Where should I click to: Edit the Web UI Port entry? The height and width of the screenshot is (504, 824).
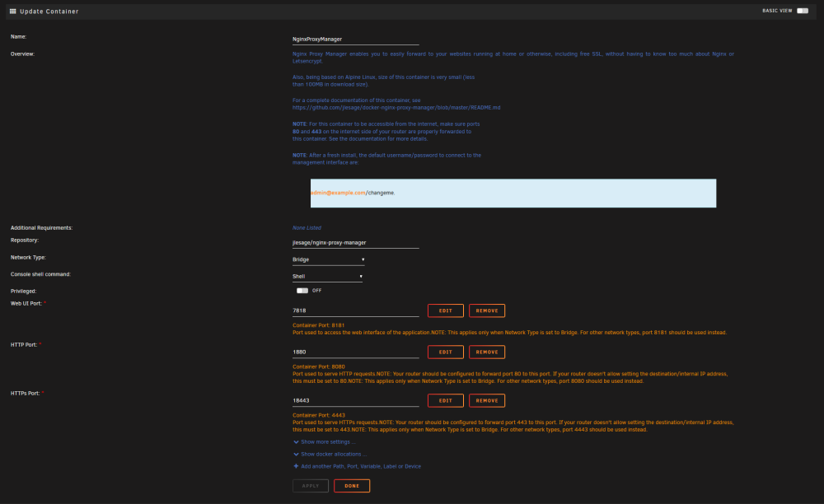(x=446, y=310)
